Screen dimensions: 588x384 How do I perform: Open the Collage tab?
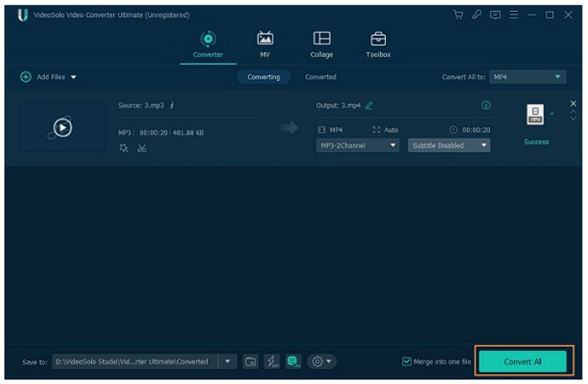click(322, 45)
